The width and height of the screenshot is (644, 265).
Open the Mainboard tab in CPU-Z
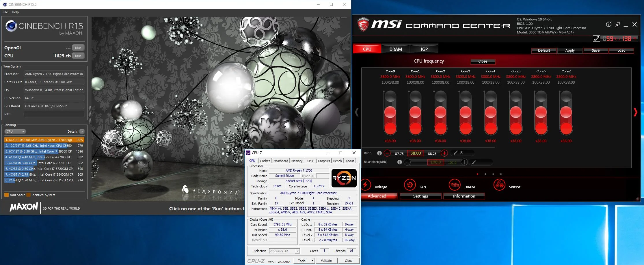pos(281,161)
